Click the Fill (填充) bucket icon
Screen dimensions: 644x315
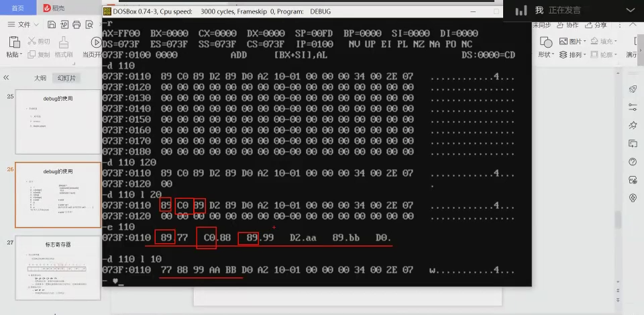594,42
